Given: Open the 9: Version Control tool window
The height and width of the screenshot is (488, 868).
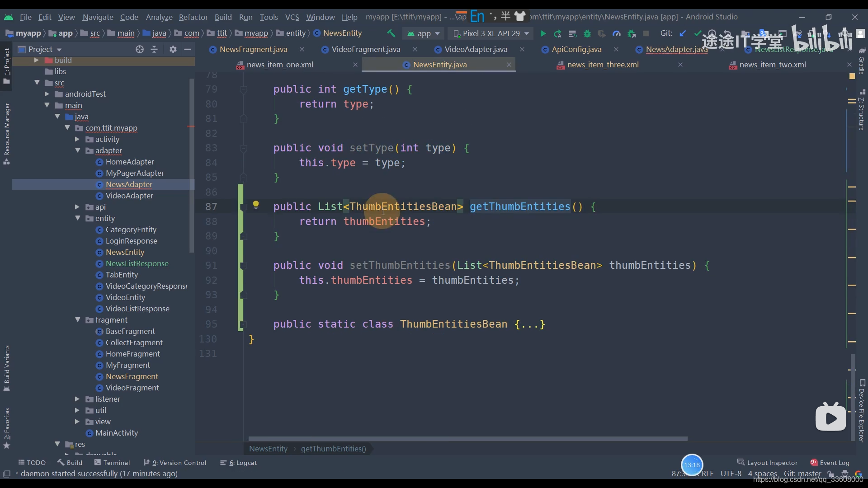Looking at the screenshot, I should click(x=175, y=463).
